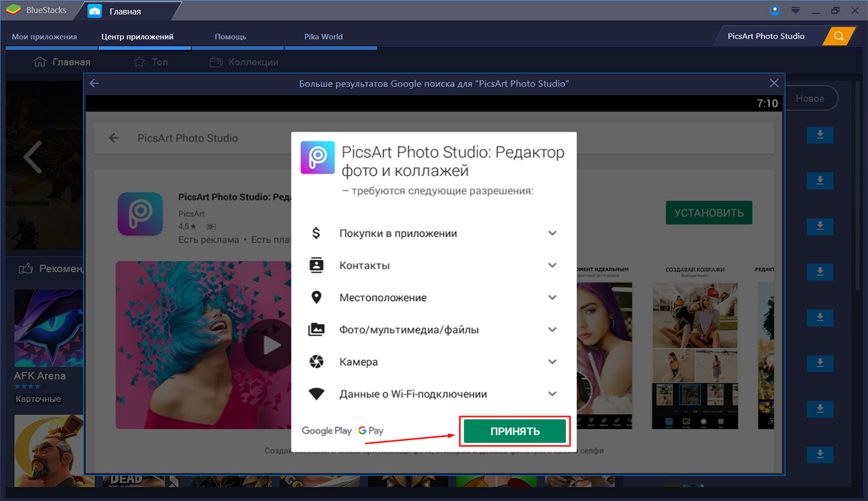This screenshot has height=501, width=868.
Task: Click the Карточные category tag
Action: pyautogui.click(x=39, y=399)
